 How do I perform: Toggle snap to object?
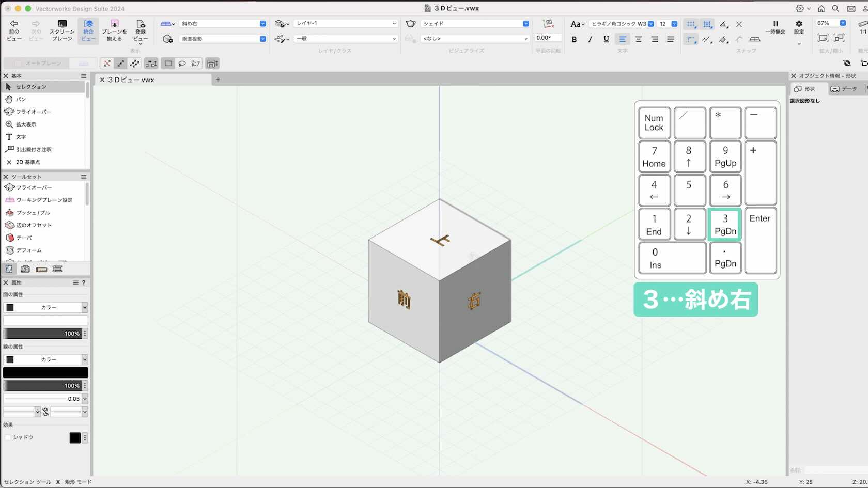click(707, 24)
